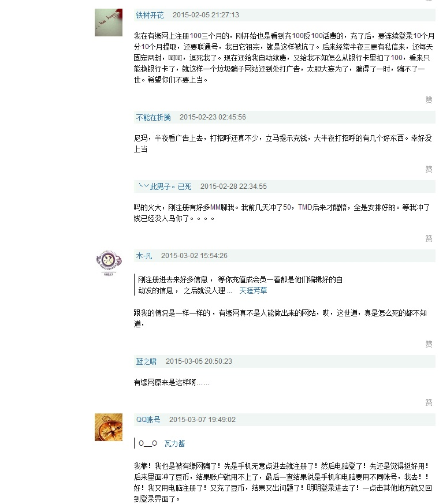Like the comment by 此男子。已死
The width and height of the screenshot is (439, 504).
[429, 238]
